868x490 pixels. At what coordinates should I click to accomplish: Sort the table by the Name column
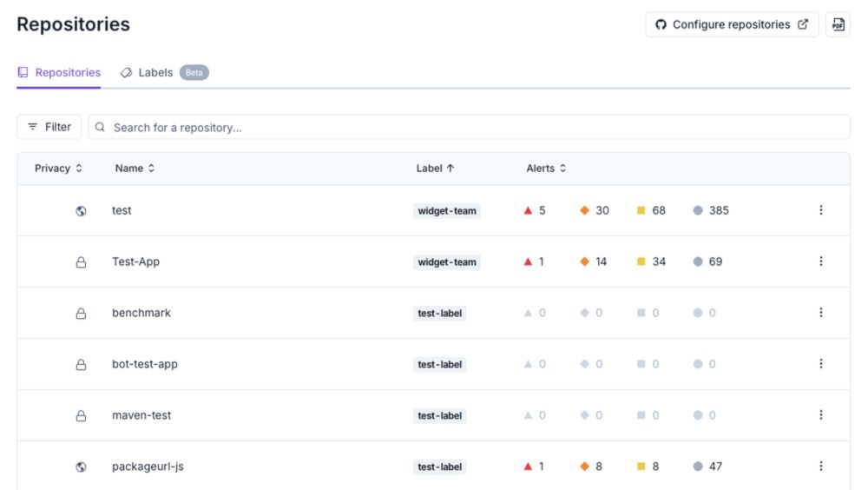click(x=135, y=169)
